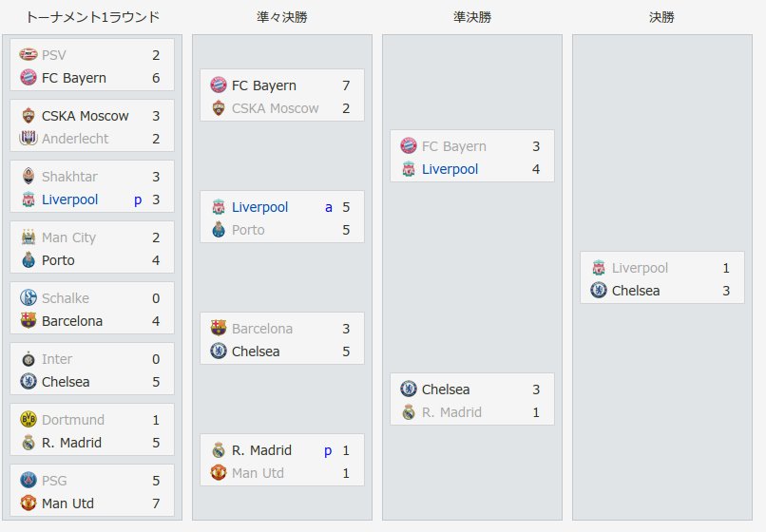Click Chelsea crest in the final match

click(599, 290)
